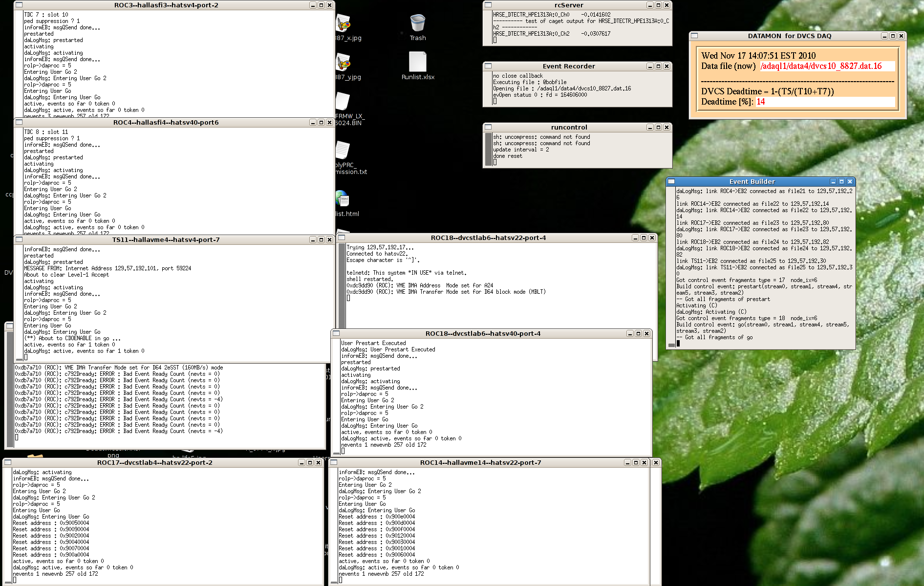This screenshot has height=586, width=924.
Task: Select the FRMW_LX_6024.BIN file icon
Action: [343, 102]
